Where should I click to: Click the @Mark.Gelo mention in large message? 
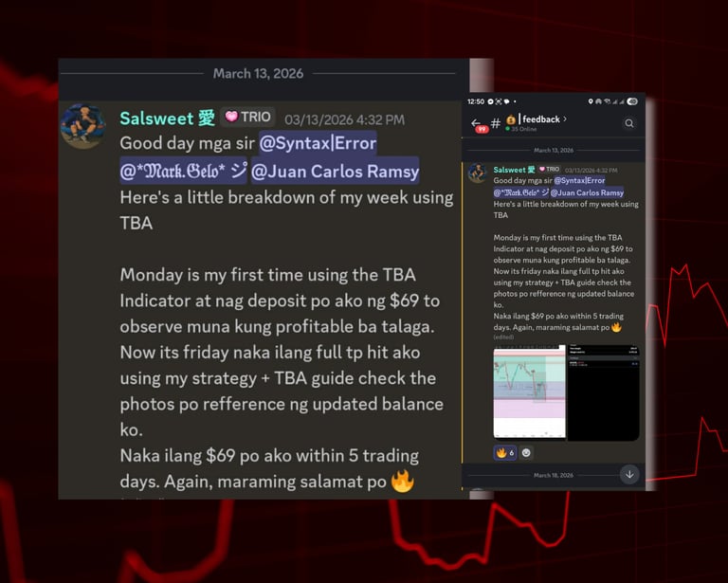[x=183, y=172]
